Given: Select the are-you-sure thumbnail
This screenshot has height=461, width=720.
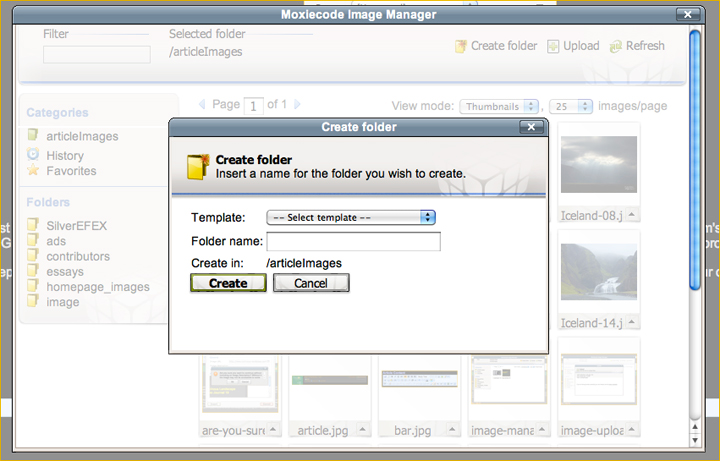Looking at the screenshot, I should coord(240,384).
